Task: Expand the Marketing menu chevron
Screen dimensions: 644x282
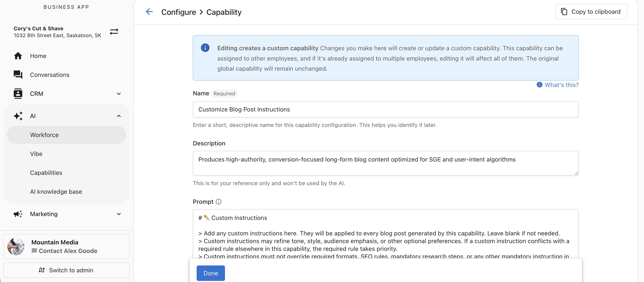Action: click(x=119, y=214)
